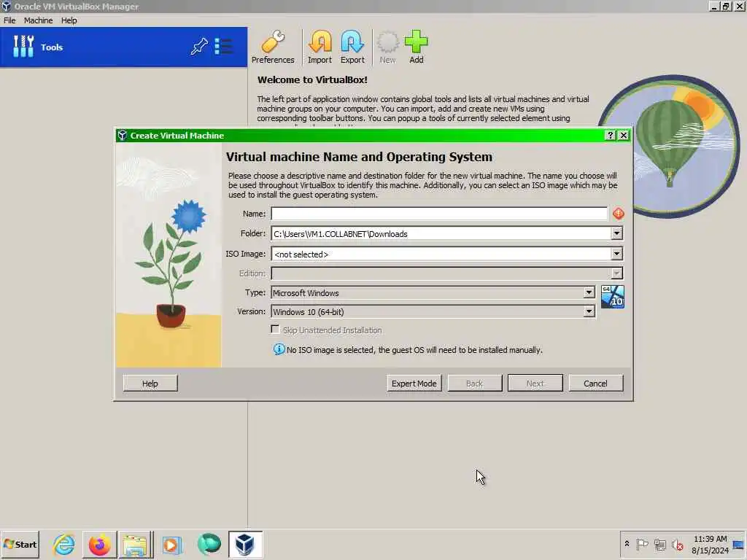This screenshot has height=560, width=747.
Task: Click the Windows Start button
Action: click(20, 544)
